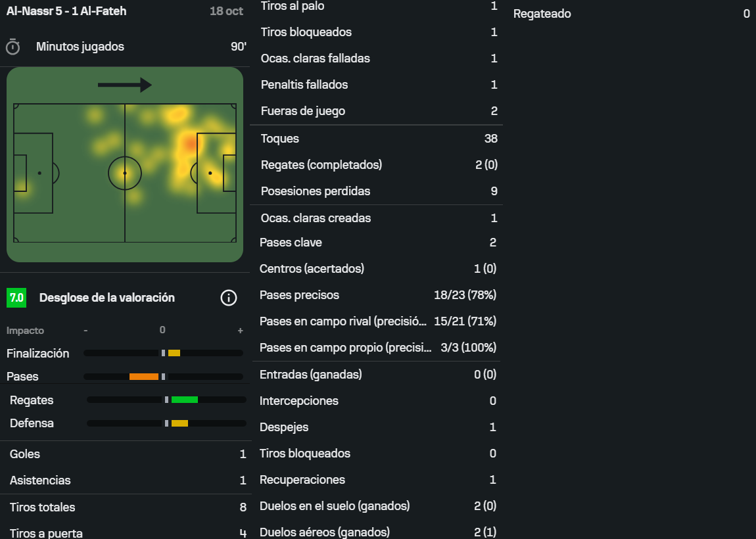Select the Pases precisos stat row
This screenshot has height=539, width=756.
pos(377,295)
